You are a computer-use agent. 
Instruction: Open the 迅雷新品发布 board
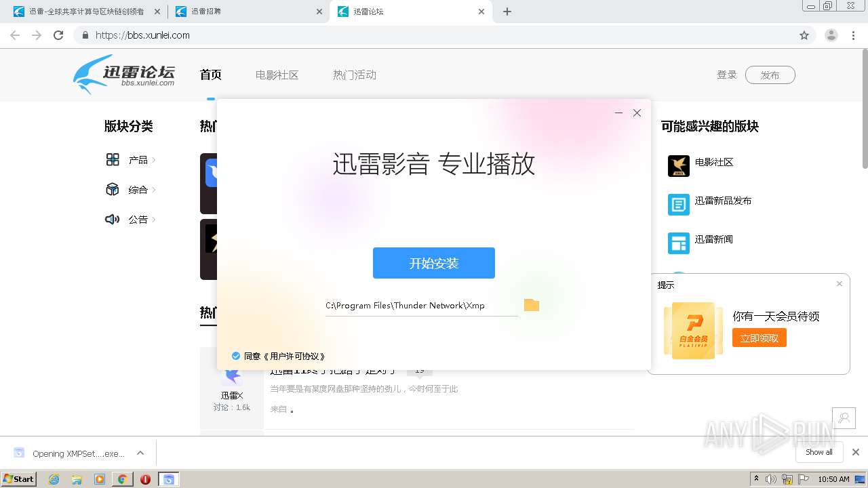point(723,201)
